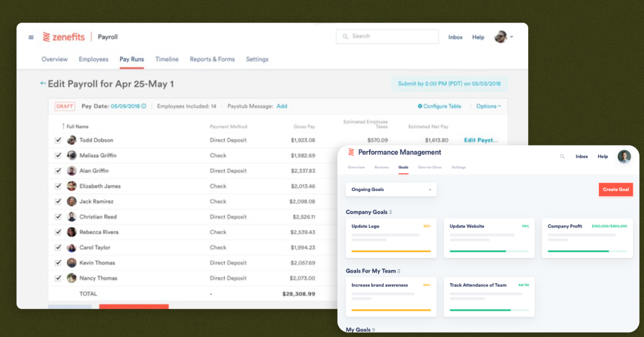The image size is (644, 337).
Task: Click Melissa Griffin's avatar
Action: click(71, 156)
